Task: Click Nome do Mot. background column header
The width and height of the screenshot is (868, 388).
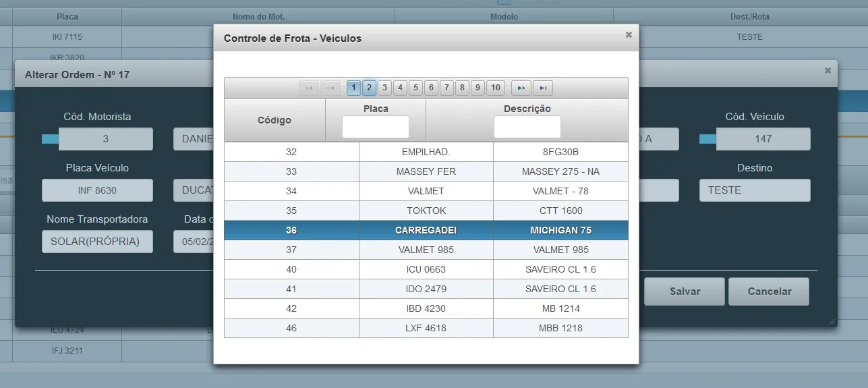Action: point(258,16)
